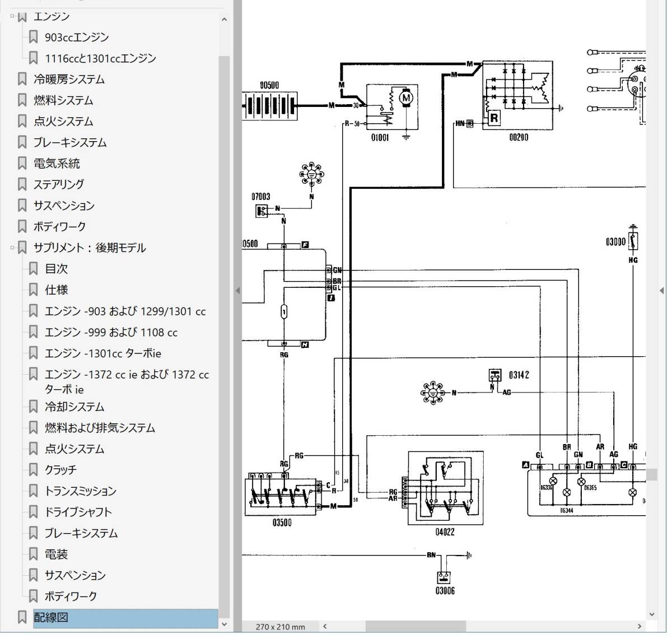Click the bookmark icon beside ステアリング

pos(22,184)
